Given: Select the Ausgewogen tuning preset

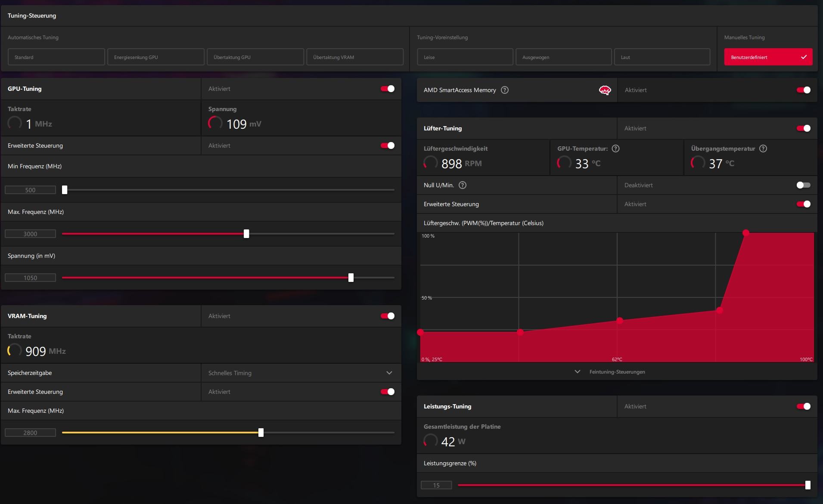Looking at the screenshot, I should [x=564, y=57].
